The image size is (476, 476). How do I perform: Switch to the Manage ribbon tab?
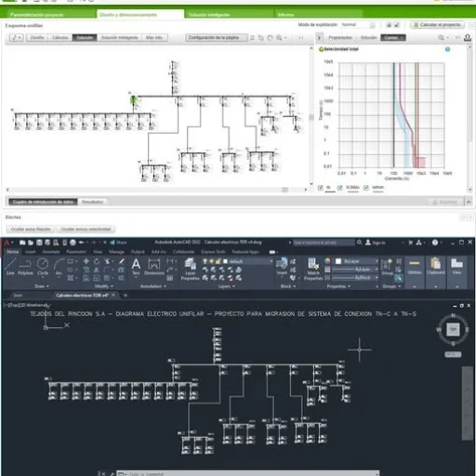[116, 252]
